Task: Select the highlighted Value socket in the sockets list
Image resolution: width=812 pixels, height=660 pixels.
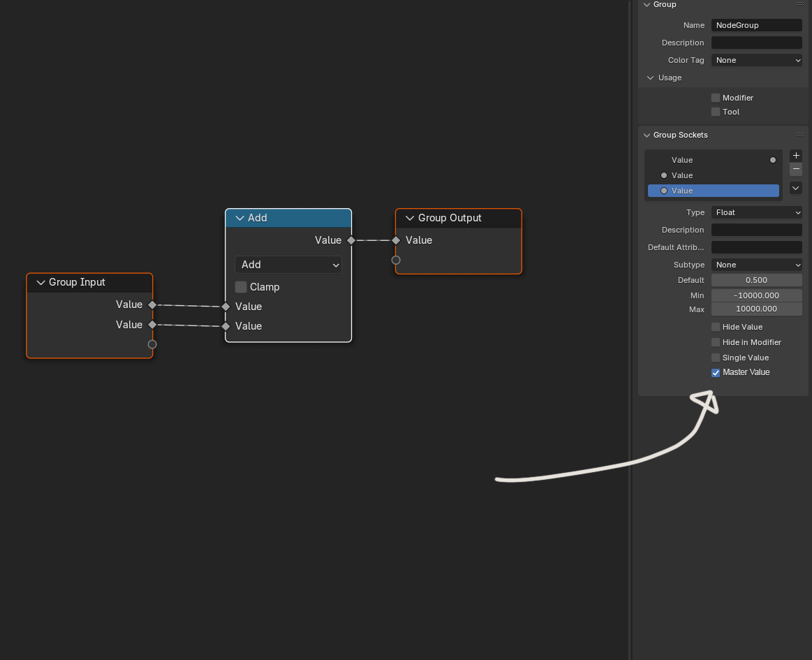Action: (x=714, y=191)
